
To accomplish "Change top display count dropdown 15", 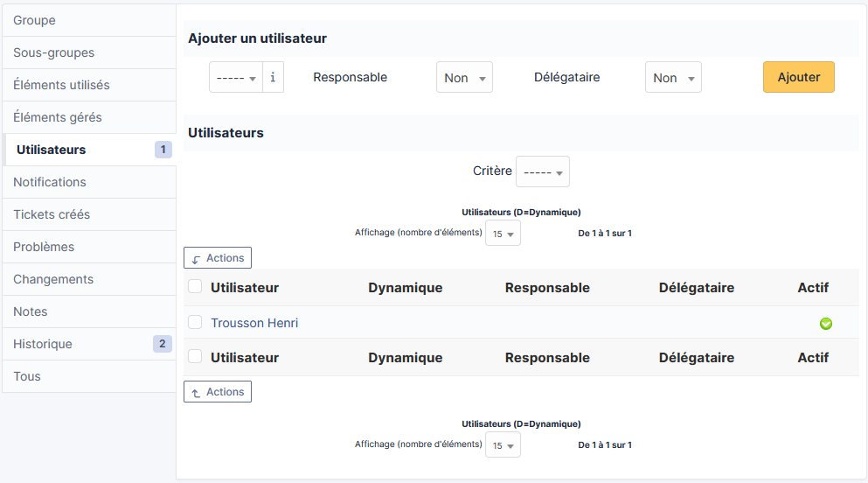I will click(503, 234).
